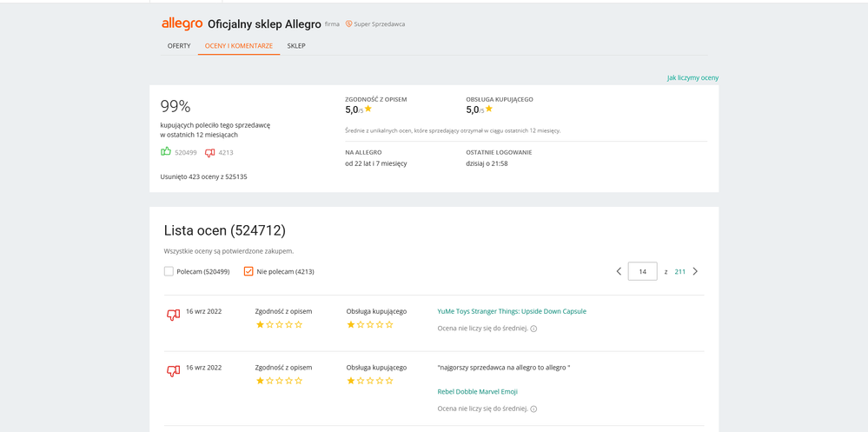The image size is (868, 432).
Task: Click 16 wrz 2022 date in the Rebel Dobble review
Action: coord(203,367)
